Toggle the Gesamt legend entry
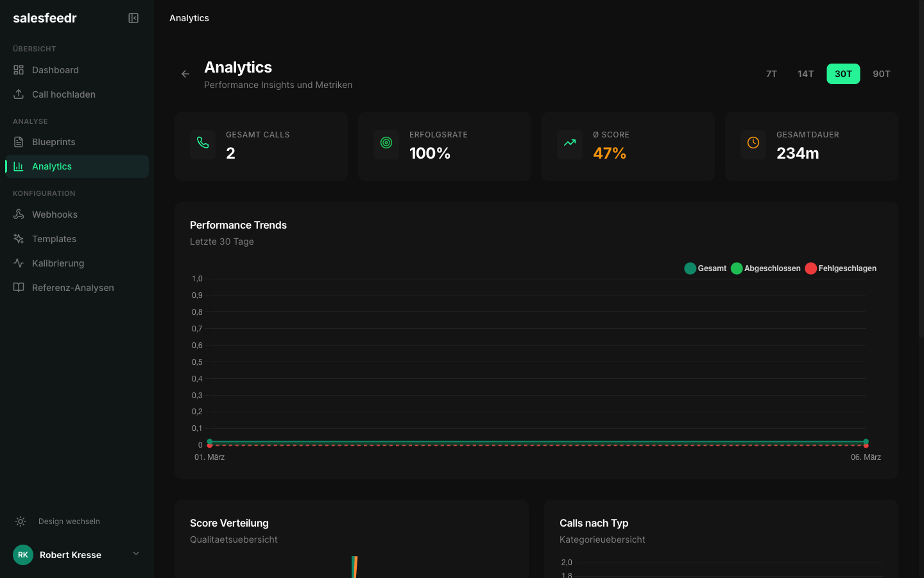The height and width of the screenshot is (578, 924). pyautogui.click(x=705, y=268)
